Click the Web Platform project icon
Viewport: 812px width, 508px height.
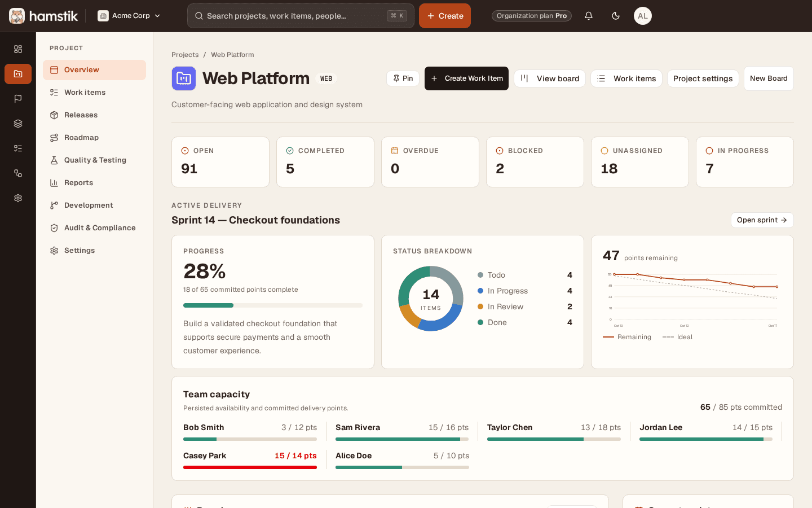pyautogui.click(x=184, y=78)
